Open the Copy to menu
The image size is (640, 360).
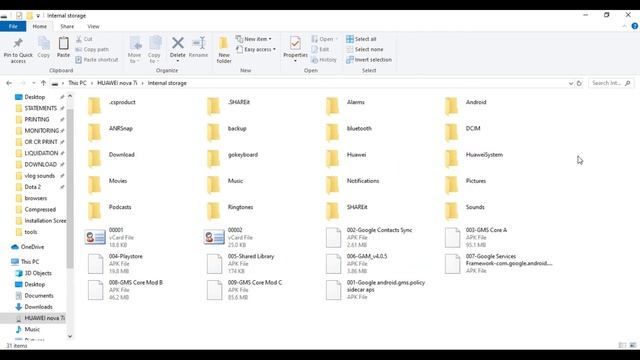click(x=154, y=50)
